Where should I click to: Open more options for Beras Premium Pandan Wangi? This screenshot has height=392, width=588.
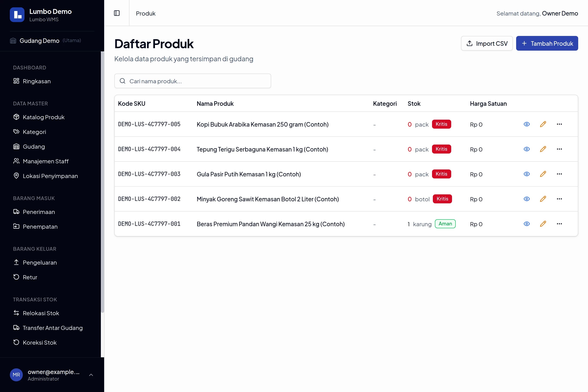(559, 224)
